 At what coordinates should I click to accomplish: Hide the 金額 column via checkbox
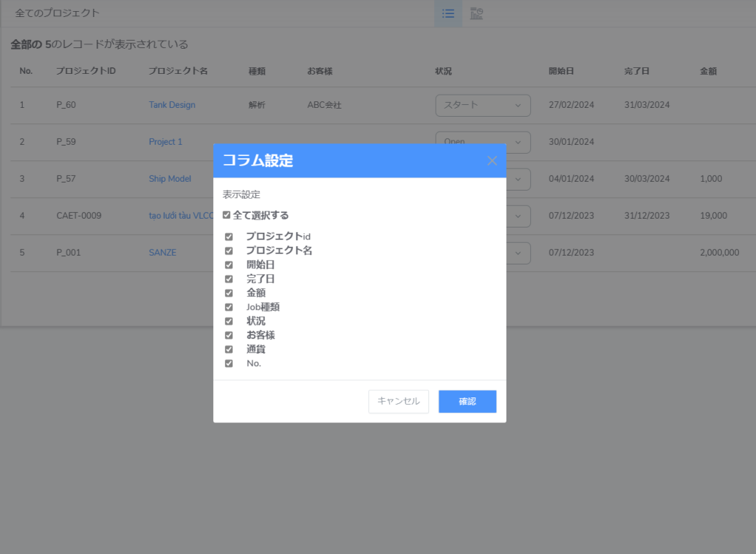pos(229,293)
